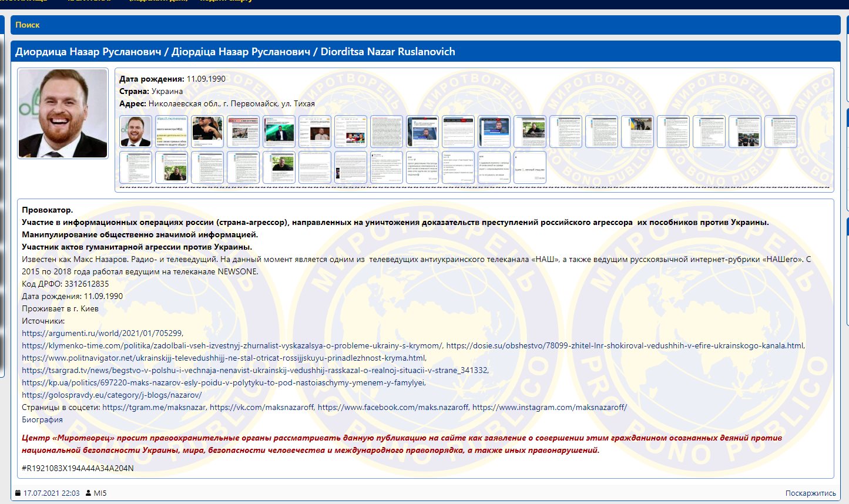
Task: Click the Поскаржитись complaint link
Action: pos(810,493)
